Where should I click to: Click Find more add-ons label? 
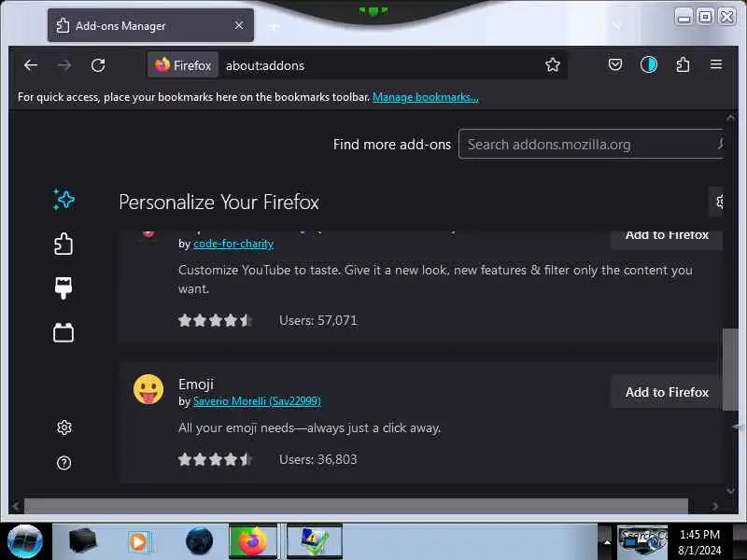[x=392, y=145]
